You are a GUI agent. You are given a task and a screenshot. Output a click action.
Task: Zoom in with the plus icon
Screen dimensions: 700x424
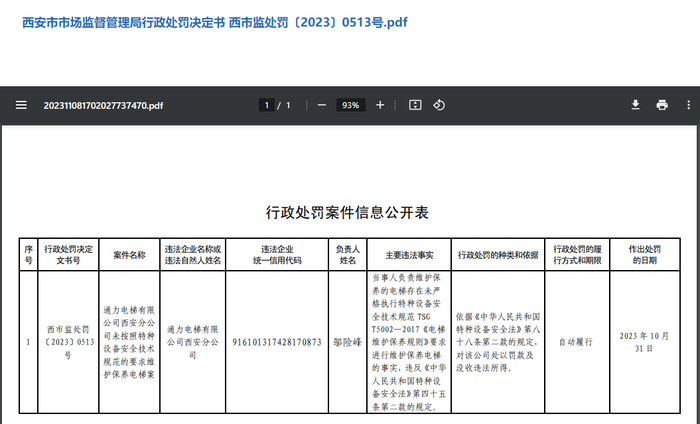pyautogui.click(x=380, y=105)
